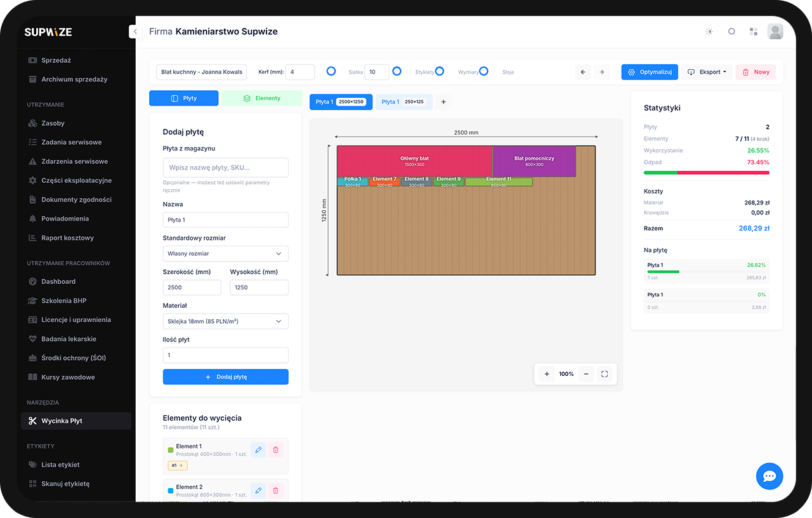The width and height of the screenshot is (812, 518).
Task: Select the Płyta 1 250×125 tab
Action: click(404, 102)
